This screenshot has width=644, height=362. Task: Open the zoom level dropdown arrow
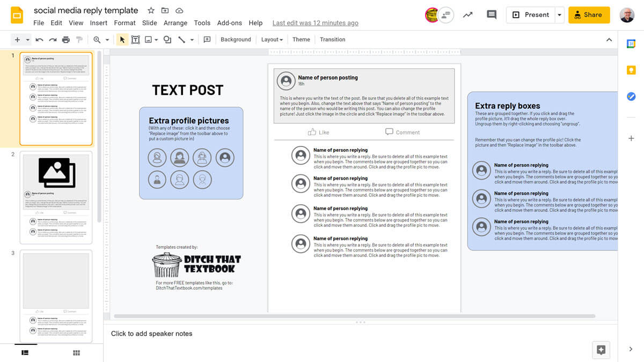pos(107,40)
